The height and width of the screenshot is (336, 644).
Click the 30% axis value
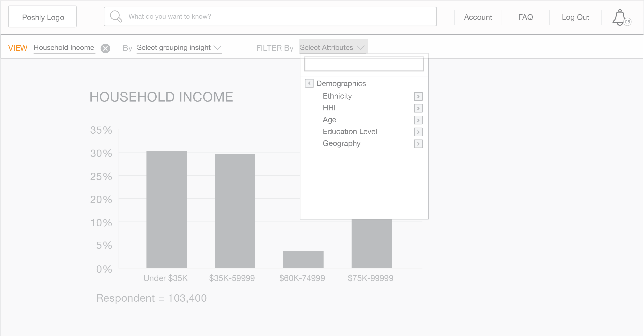click(x=101, y=153)
